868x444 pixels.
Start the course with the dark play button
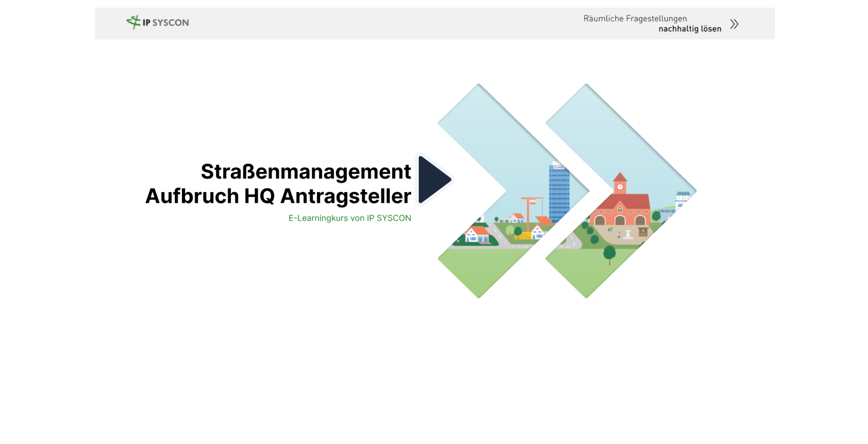[x=434, y=180]
